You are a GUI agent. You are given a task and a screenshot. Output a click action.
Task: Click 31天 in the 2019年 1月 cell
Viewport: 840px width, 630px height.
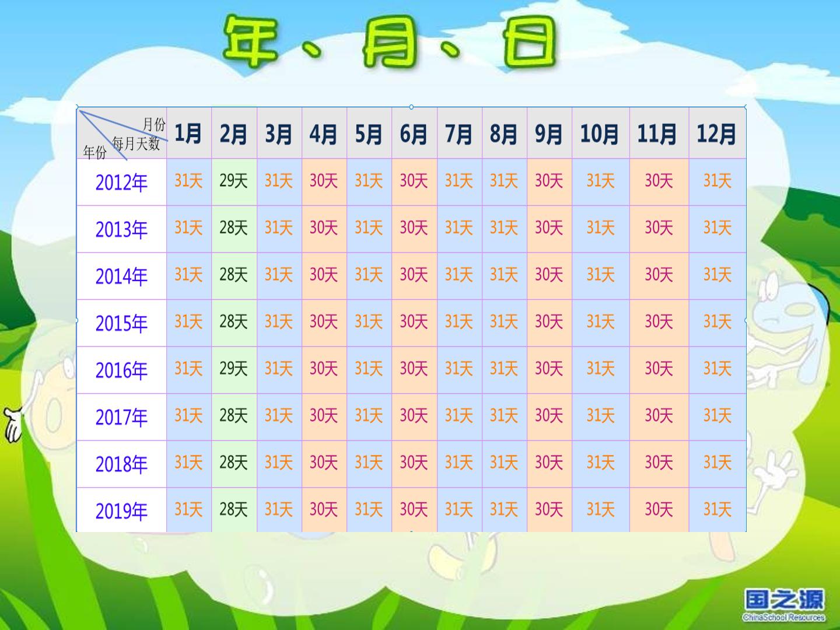(x=188, y=509)
